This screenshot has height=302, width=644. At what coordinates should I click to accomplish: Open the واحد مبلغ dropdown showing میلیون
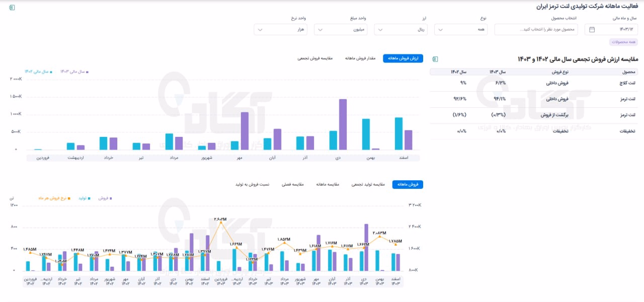click(341, 30)
